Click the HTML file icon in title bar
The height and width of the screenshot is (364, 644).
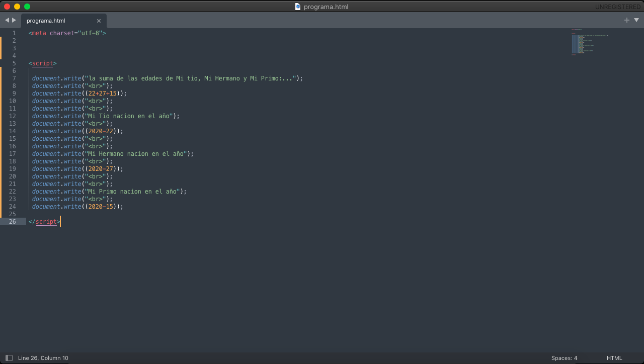point(298,7)
